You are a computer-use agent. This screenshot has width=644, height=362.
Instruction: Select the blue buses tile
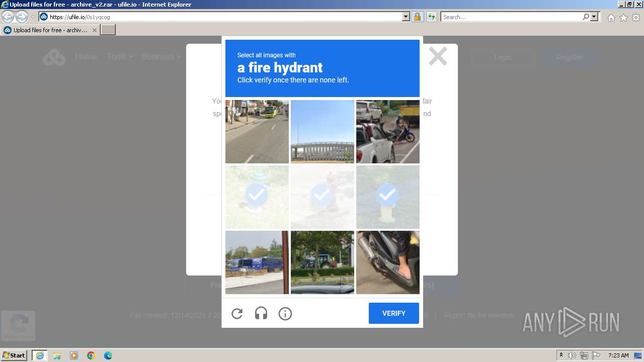point(257,262)
